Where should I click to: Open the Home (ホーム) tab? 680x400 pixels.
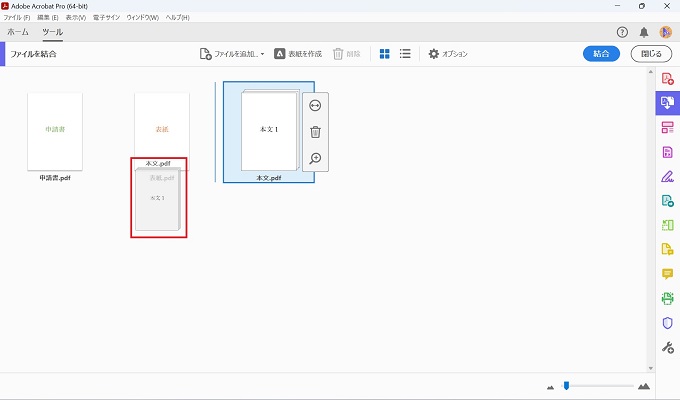tap(18, 32)
